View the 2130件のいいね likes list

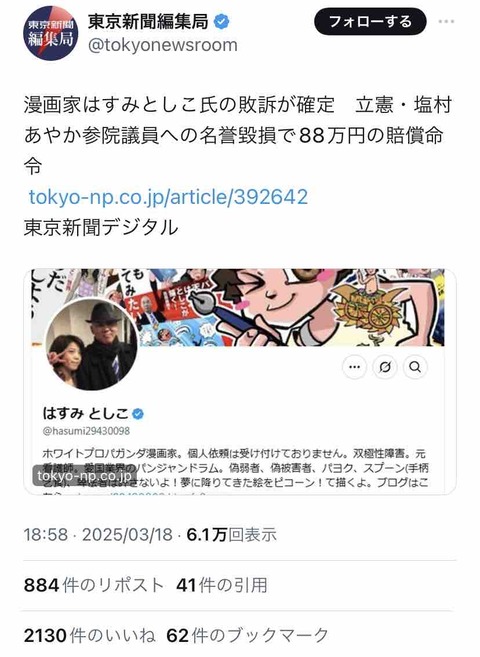pyautogui.click(x=89, y=635)
